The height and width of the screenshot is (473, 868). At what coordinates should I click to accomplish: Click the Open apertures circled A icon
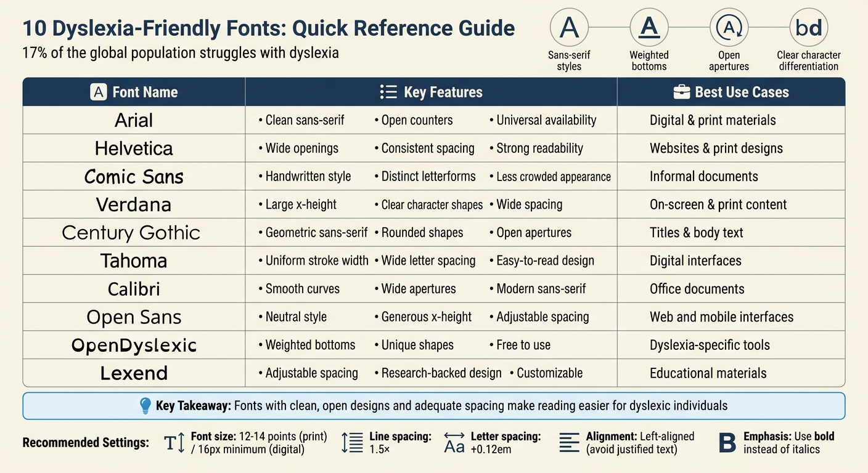coord(729,27)
